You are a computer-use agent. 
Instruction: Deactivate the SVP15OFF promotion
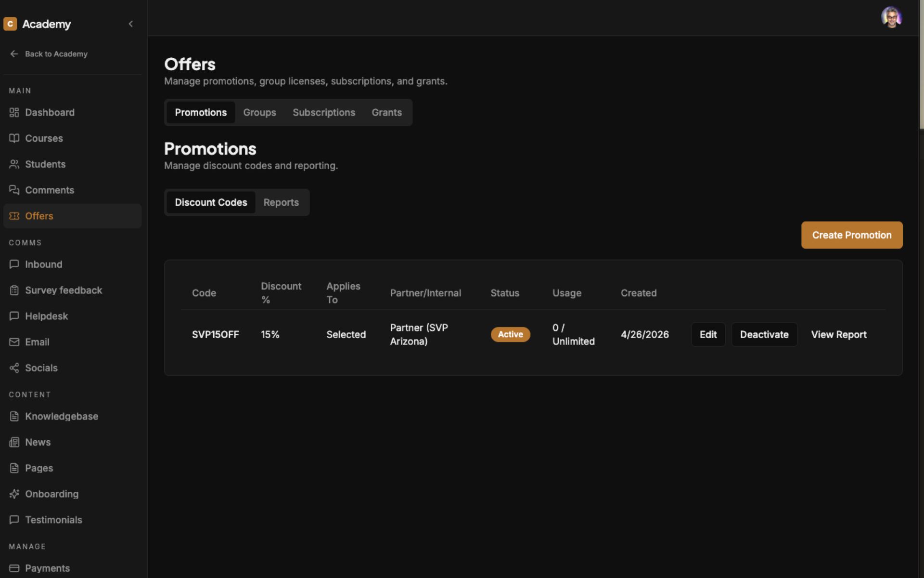[764, 334]
